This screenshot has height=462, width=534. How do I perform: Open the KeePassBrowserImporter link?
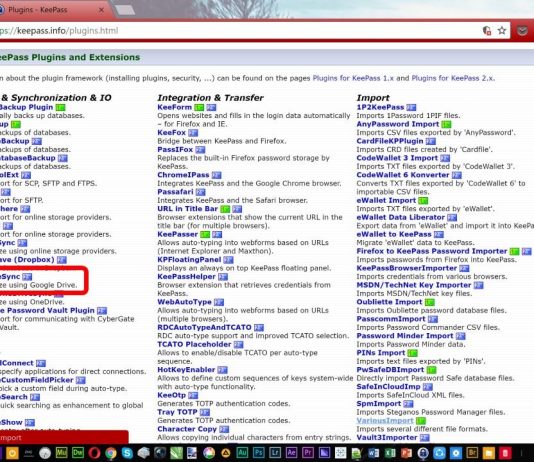pyautogui.click(x=407, y=268)
